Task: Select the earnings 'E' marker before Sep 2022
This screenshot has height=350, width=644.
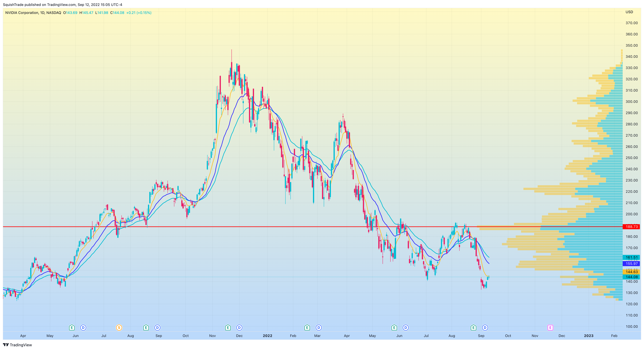Action: pyautogui.click(x=473, y=327)
